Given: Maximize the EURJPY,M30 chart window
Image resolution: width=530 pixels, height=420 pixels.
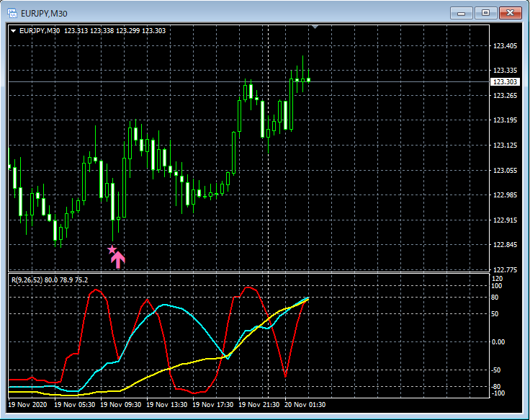Looking at the screenshot, I should 485,12.
